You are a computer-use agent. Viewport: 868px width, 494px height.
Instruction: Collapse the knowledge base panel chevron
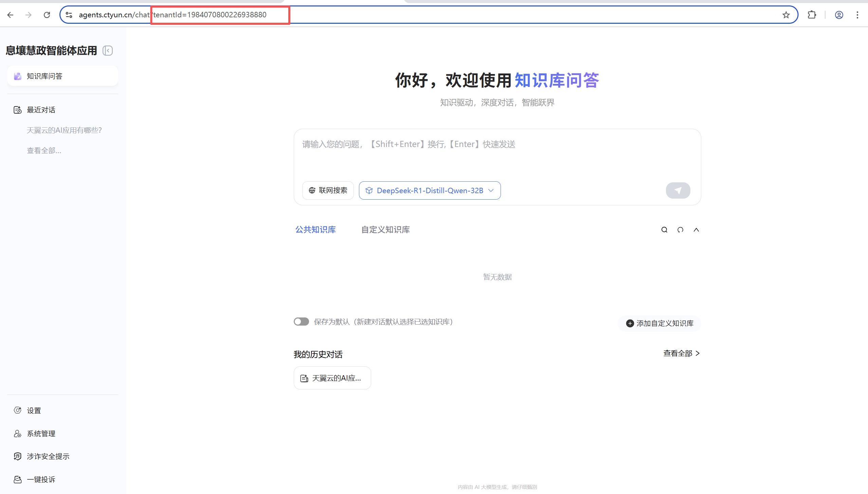tap(696, 230)
